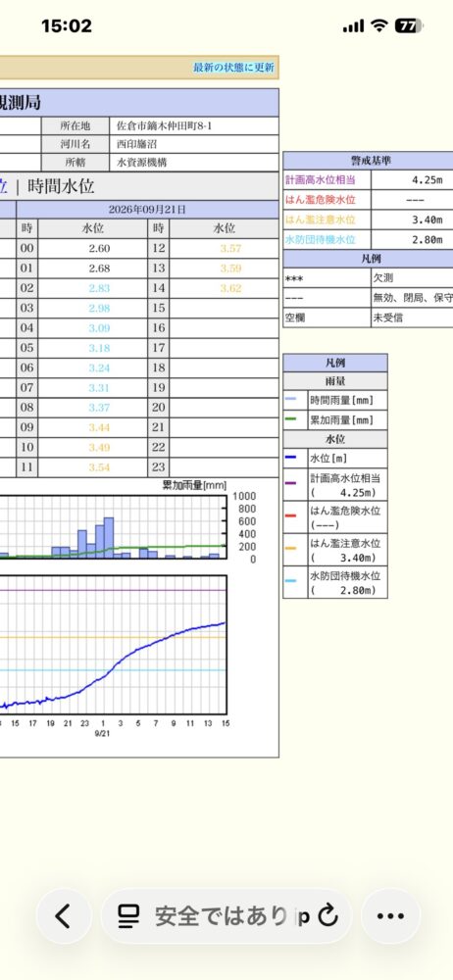Viewport: 453px width, 980px height.
Task: Tap the purple 計画高水位相当 legend swatch
Action: (290, 484)
